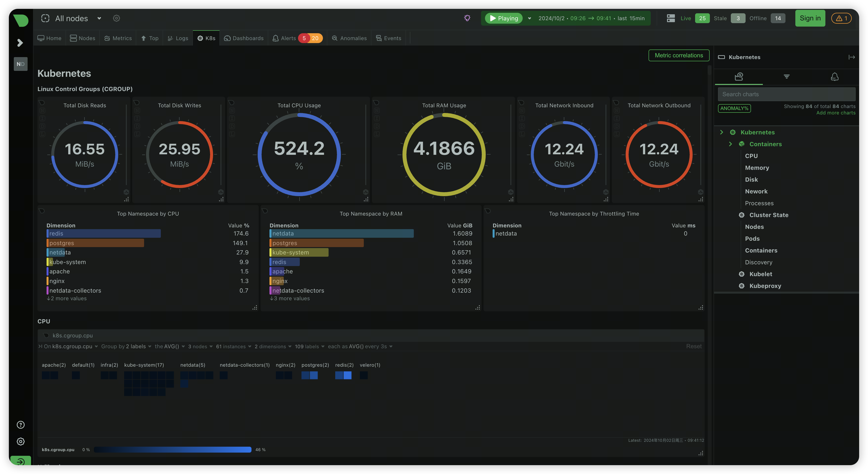868x474 pixels.
Task: Open the '109 labels' dropdown
Action: coord(309,347)
